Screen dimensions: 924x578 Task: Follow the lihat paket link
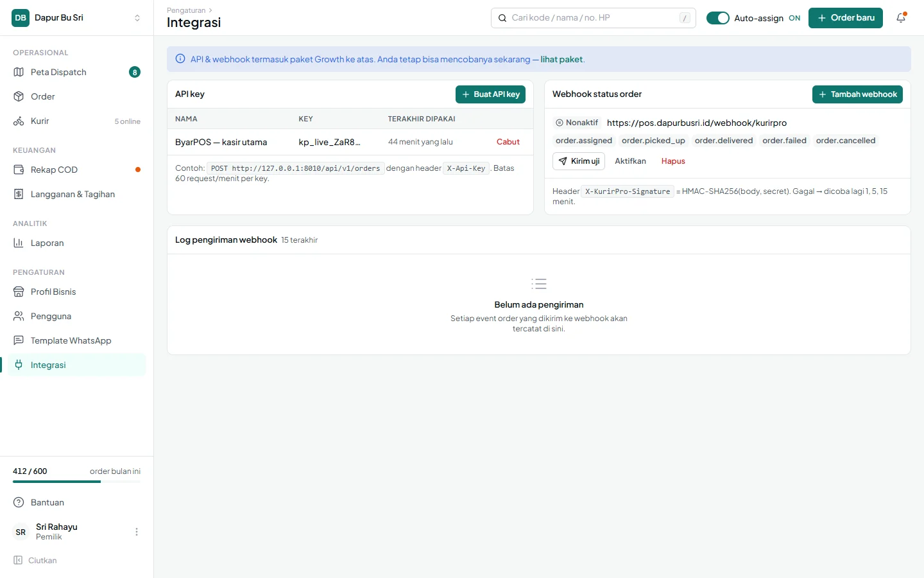561,59
